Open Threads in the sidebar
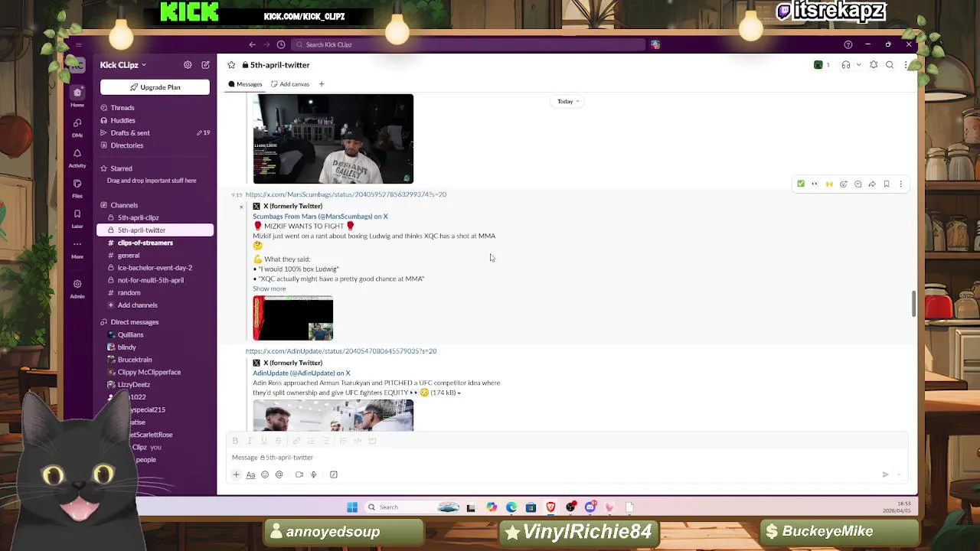 [122, 108]
